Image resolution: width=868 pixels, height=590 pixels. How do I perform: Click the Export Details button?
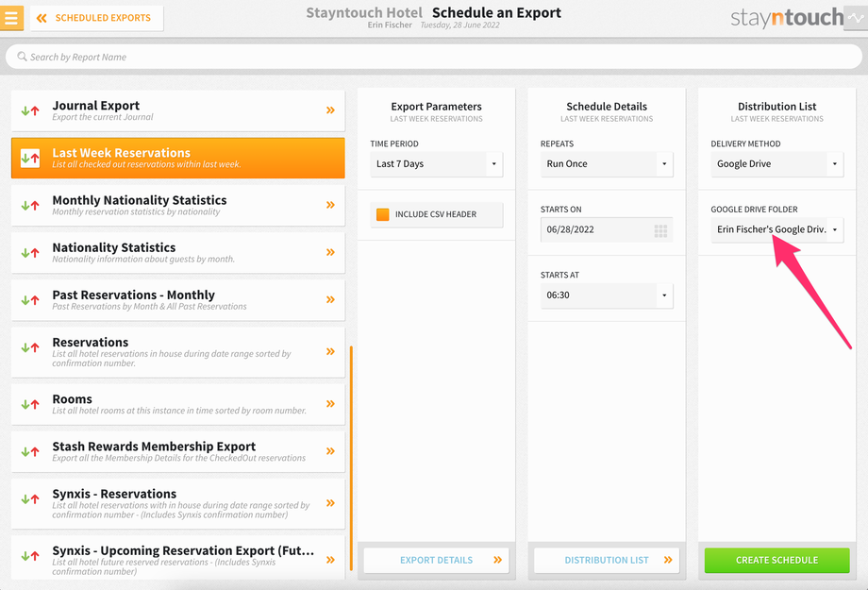click(436, 560)
